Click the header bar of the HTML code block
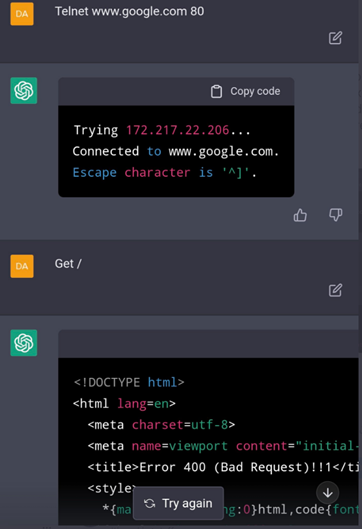Image resolution: width=362 pixels, height=529 pixels. click(x=208, y=344)
